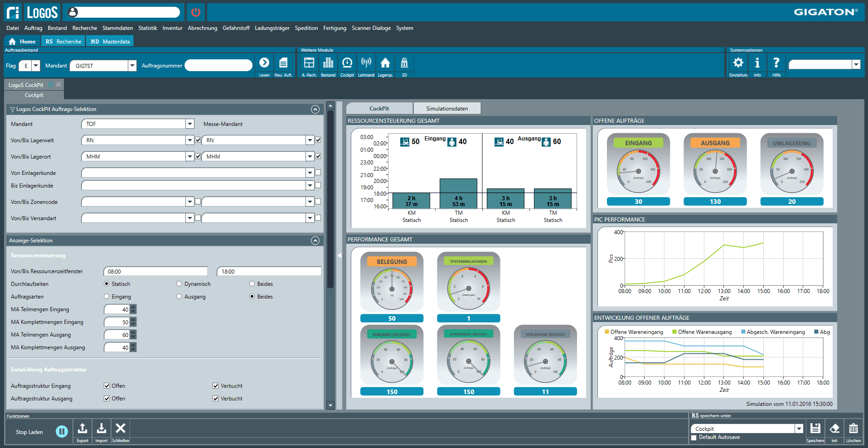Image resolution: width=868 pixels, height=448 pixels.
Task: Click the Lesen arrow icon
Action: pos(264,63)
